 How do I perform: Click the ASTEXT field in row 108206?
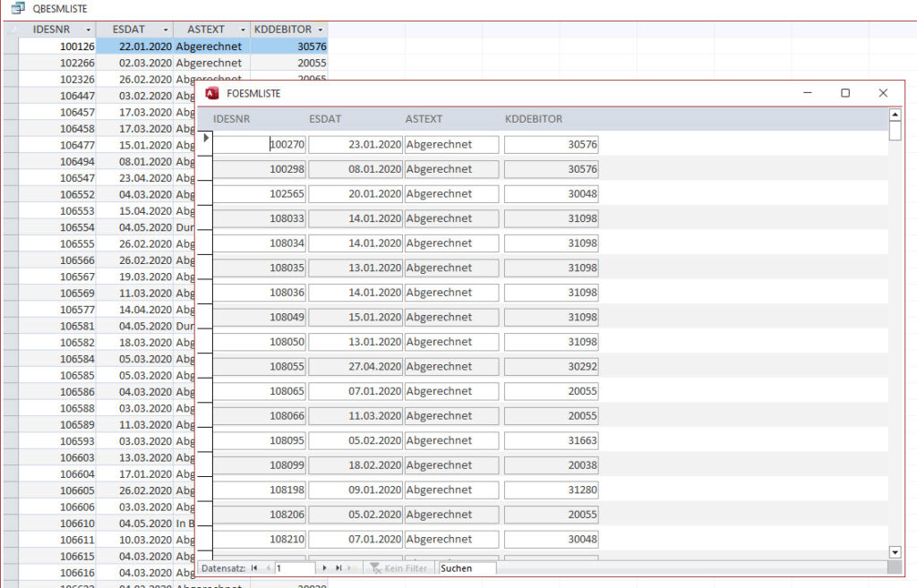click(x=451, y=515)
